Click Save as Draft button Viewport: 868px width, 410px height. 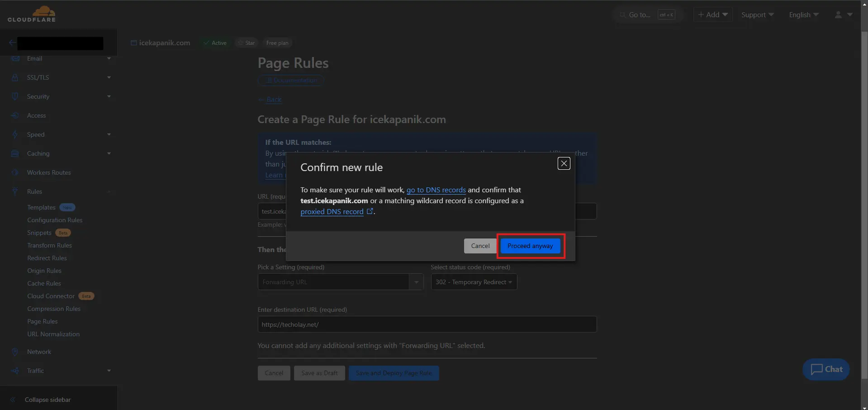(x=319, y=373)
